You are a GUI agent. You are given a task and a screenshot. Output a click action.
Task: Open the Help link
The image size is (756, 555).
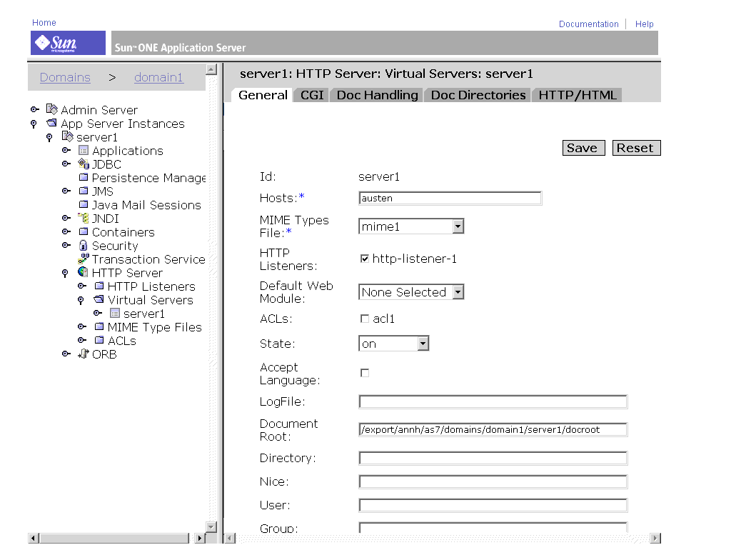coord(644,24)
